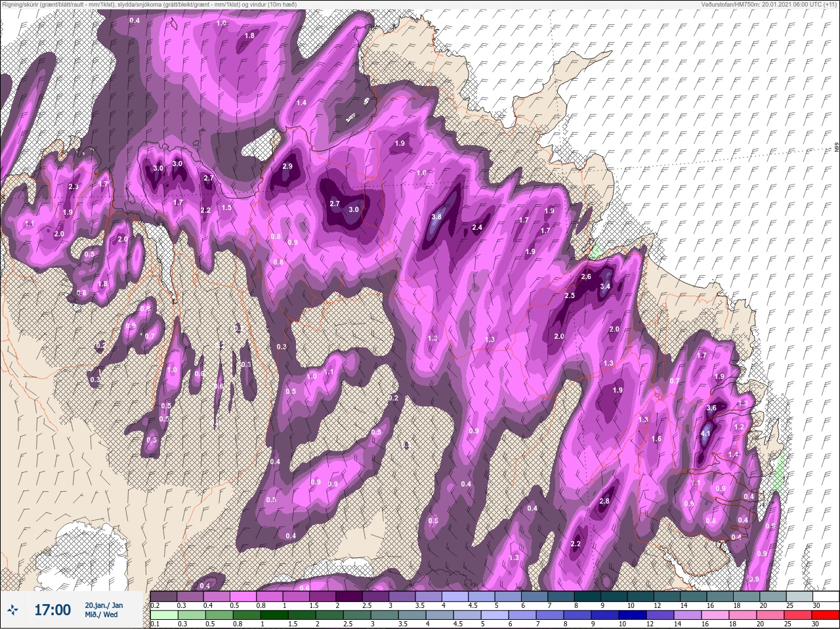Click the 3.6 precipitation value on the map

[711, 408]
